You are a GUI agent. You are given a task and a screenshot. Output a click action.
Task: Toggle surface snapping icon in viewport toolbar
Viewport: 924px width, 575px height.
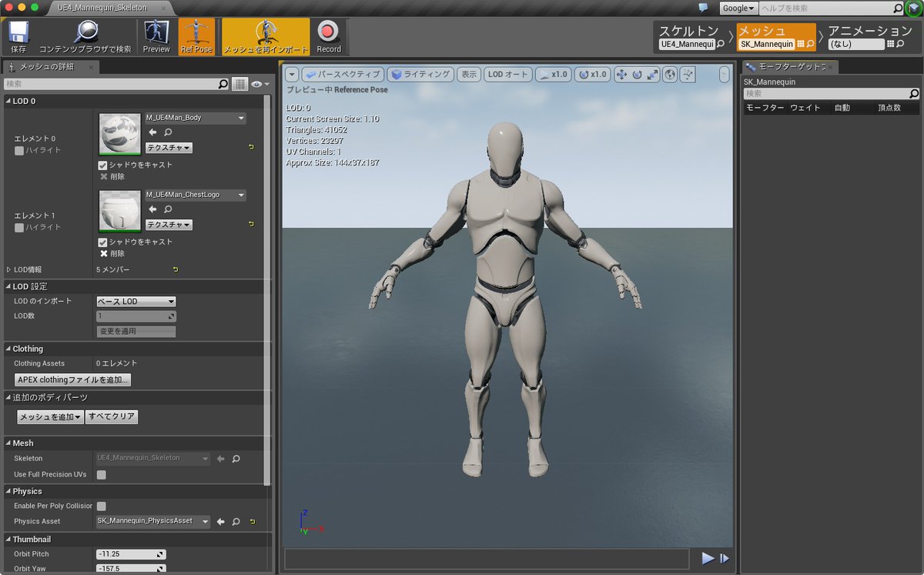coord(688,75)
